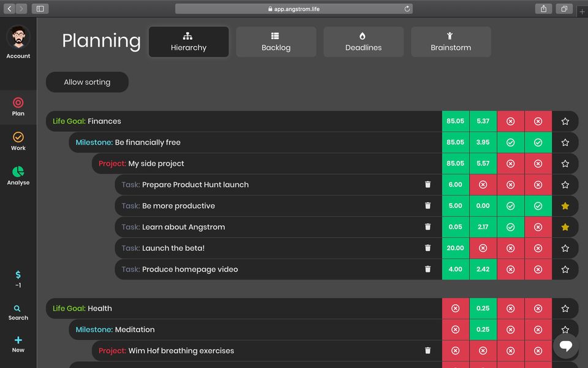Click the browser back button
Screen dimensions: 588x368
click(x=9, y=9)
